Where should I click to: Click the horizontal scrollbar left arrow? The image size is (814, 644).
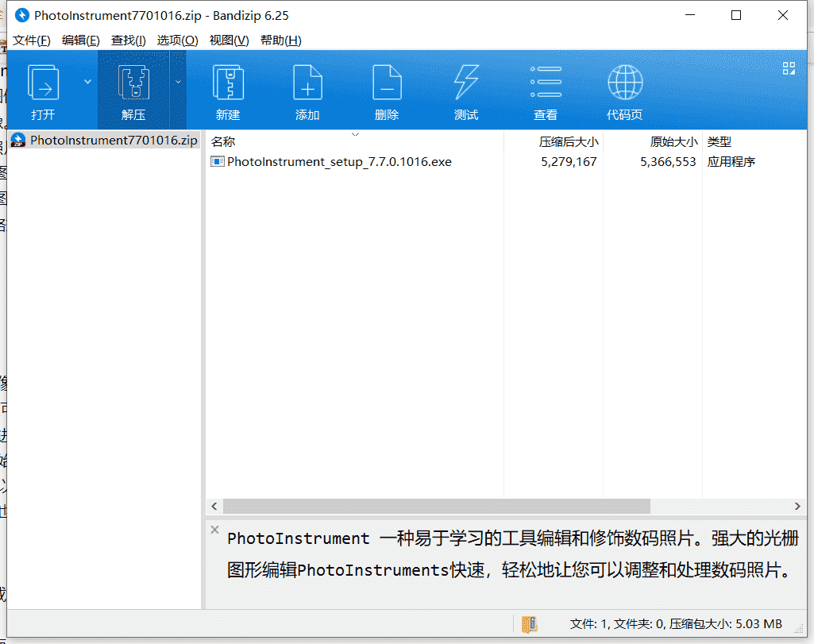pos(214,506)
